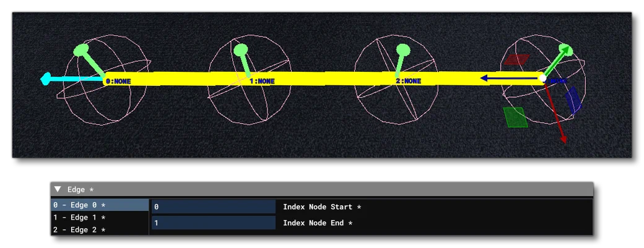Select the Edge 1 list row
This screenshot has height=248, width=644.
click(x=100, y=217)
